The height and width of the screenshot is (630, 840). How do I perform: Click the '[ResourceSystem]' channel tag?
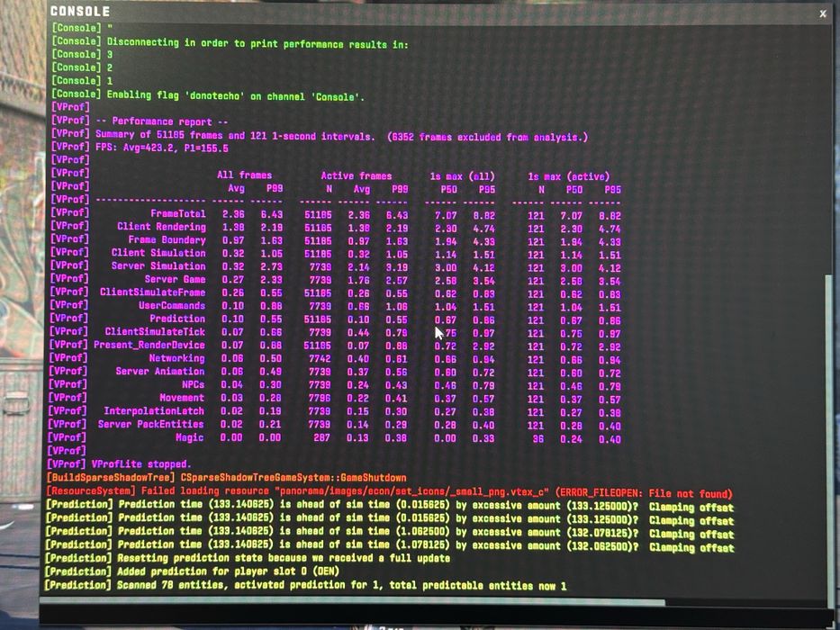(x=91, y=490)
